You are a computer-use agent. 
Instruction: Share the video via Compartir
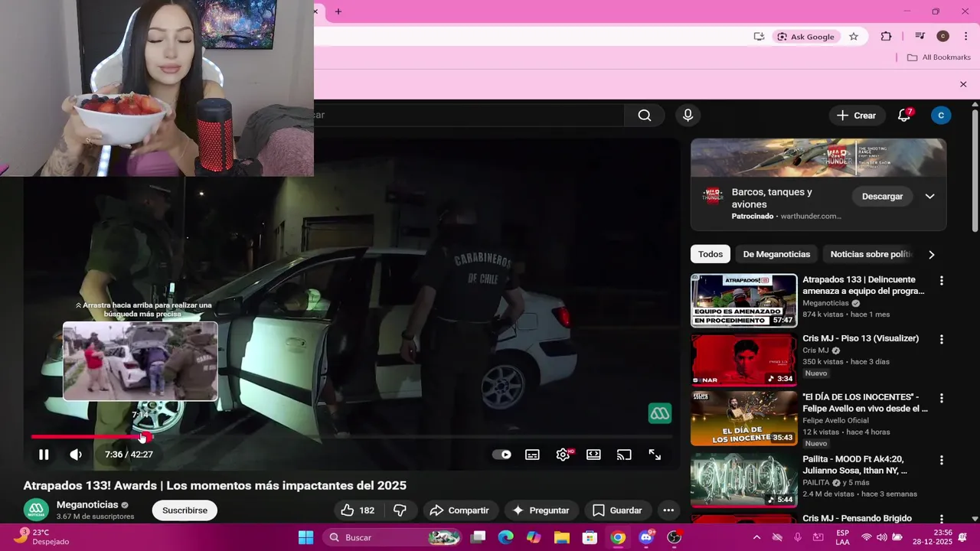click(459, 510)
